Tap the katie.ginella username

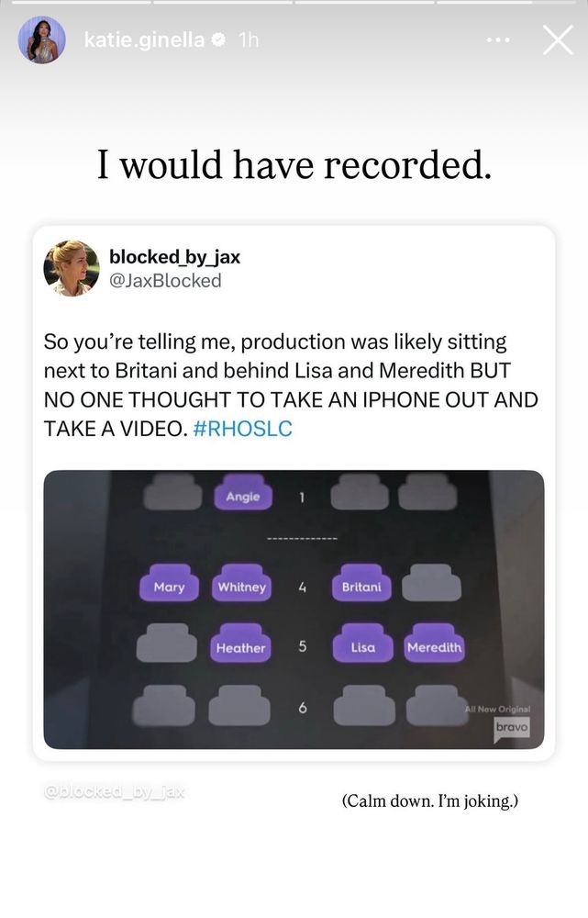click(144, 39)
